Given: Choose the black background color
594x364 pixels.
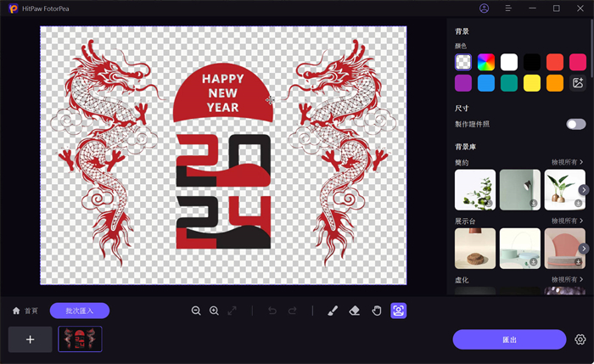Looking at the screenshot, I should coord(532,62).
